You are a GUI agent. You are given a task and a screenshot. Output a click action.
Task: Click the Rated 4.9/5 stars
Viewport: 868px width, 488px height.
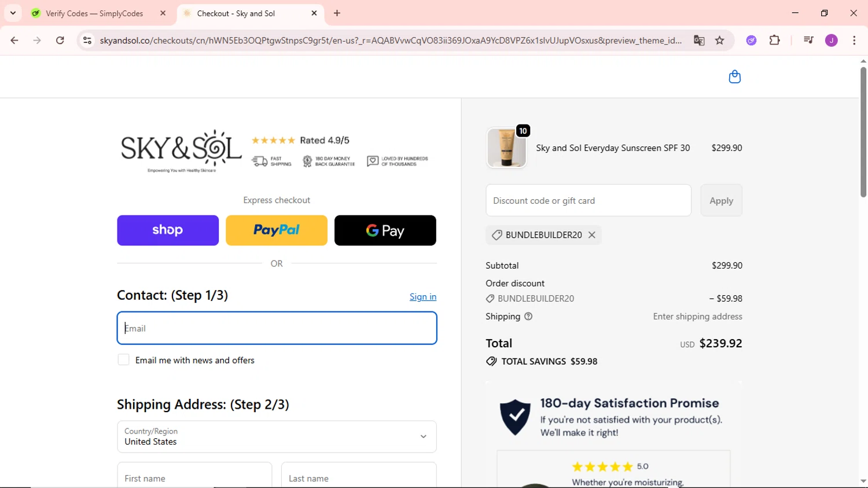273,141
